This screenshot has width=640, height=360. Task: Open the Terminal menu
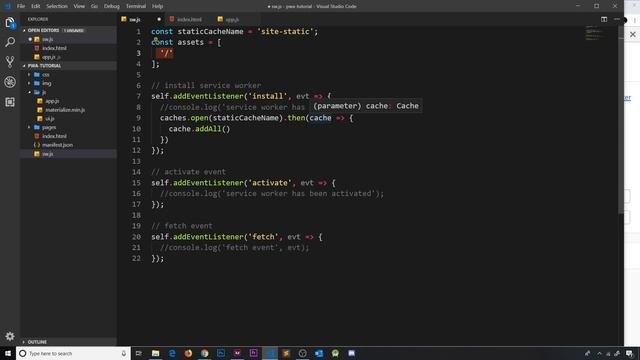pyautogui.click(x=136, y=6)
